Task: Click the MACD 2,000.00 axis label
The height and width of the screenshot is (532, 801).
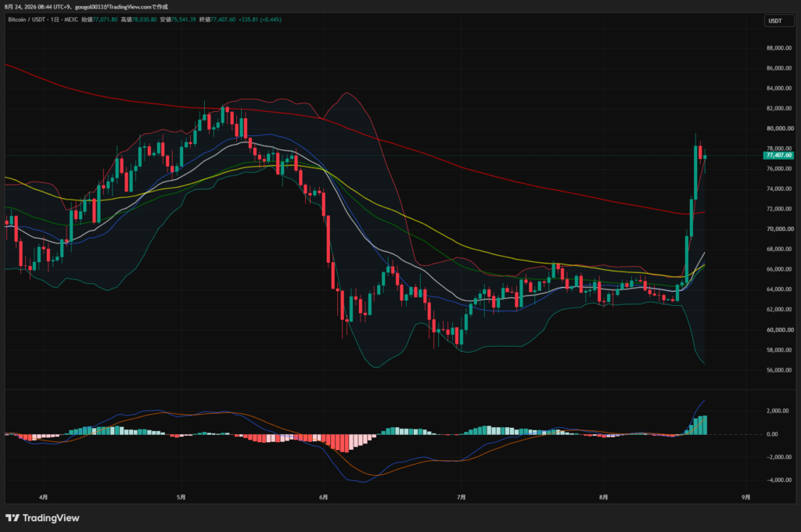Action: pos(778,411)
